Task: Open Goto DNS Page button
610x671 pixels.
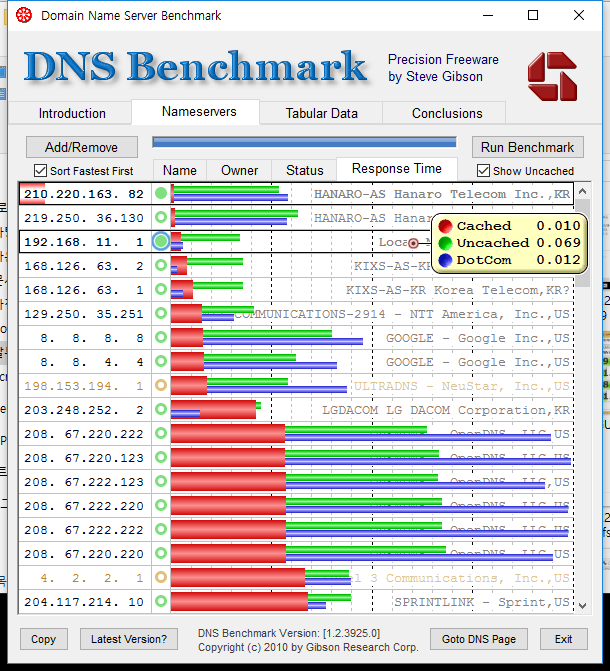Action: [479, 639]
